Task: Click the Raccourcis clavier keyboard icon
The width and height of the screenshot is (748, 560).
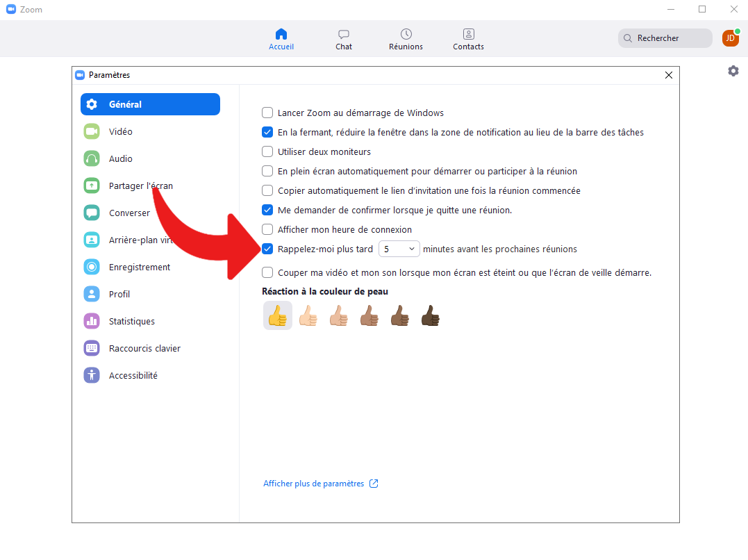Action: pos(92,349)
